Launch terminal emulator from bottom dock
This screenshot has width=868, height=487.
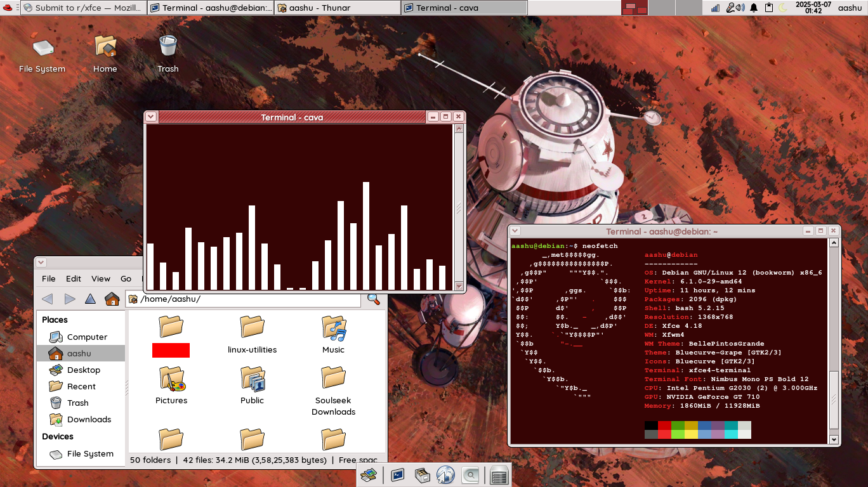pos(398,474)
